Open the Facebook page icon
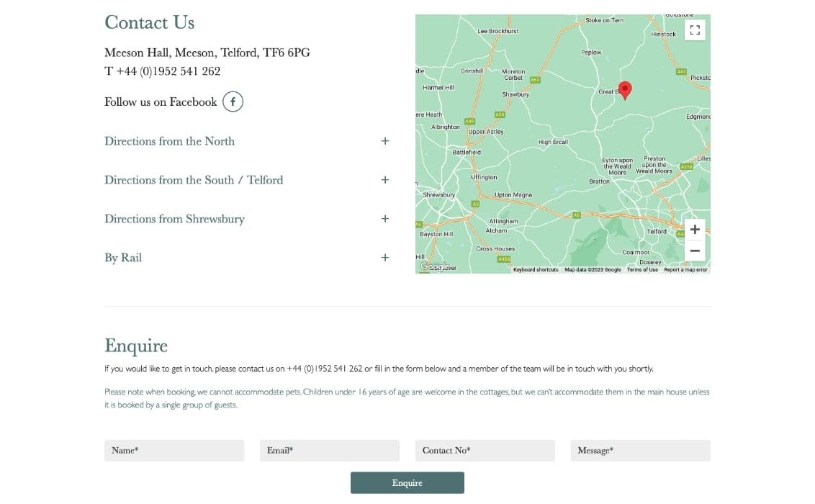815x504 pixels. (x=233, y=102)
